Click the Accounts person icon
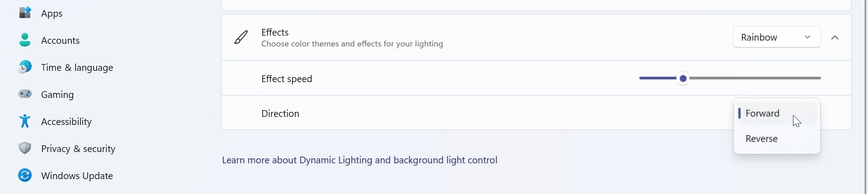The image size is (868, 194). point(25,40)
